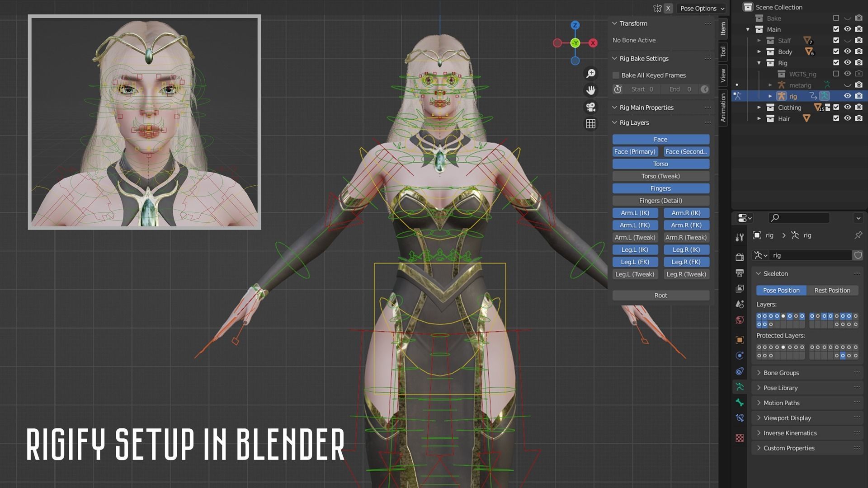This screenshot has width=868, height=488.
Task: Click the armature data icon on rig row
Action: pos(824,96)
